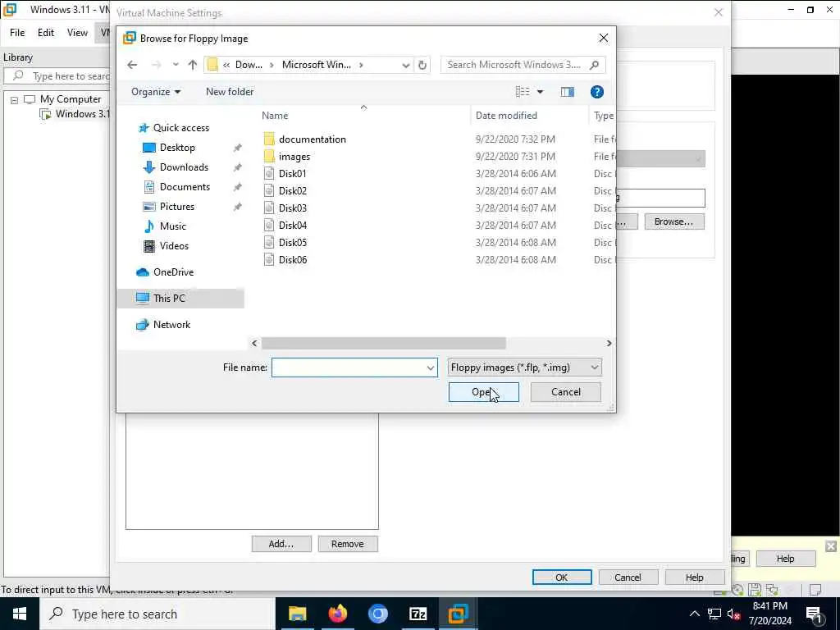Select the Disk06 disc image file
This screenshot has width=840, height=630.
(x=293, y=260)
